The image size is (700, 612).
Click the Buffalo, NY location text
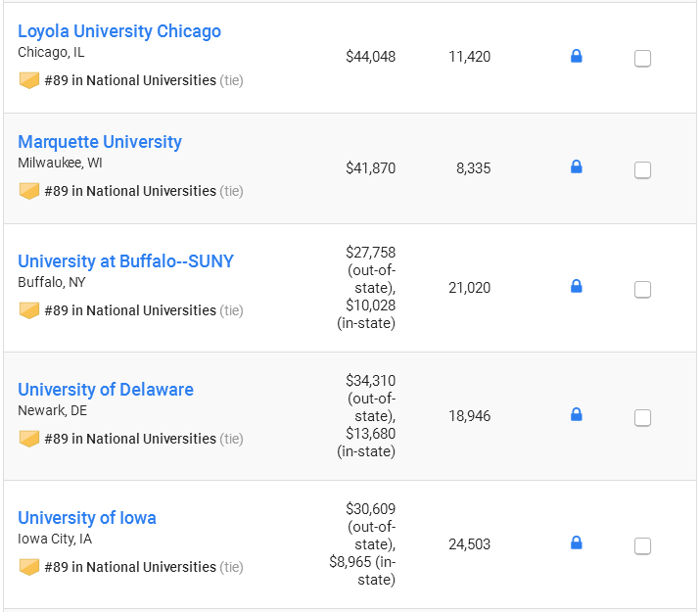coord(51,282)
